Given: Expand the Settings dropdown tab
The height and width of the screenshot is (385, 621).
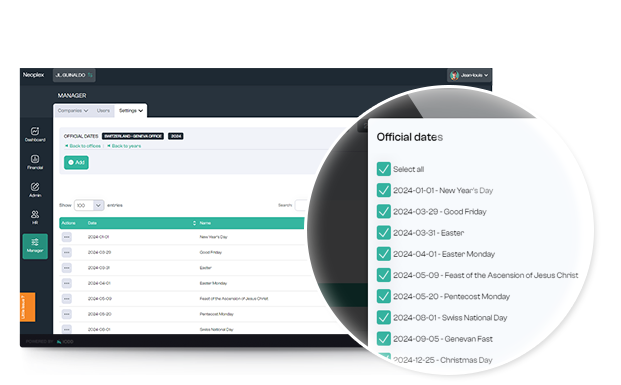Looking at the screenshot, I should (131, 111).
